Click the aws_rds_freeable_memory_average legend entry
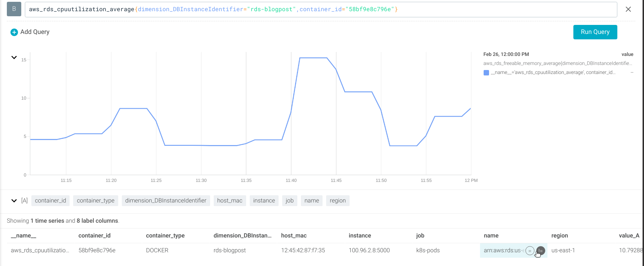Screen dimensions: 644x266 pos(558,64)
